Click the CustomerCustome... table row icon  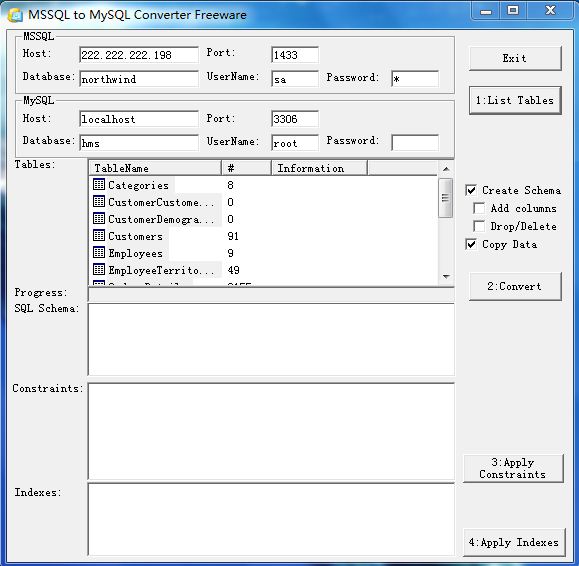coord(99,201)
